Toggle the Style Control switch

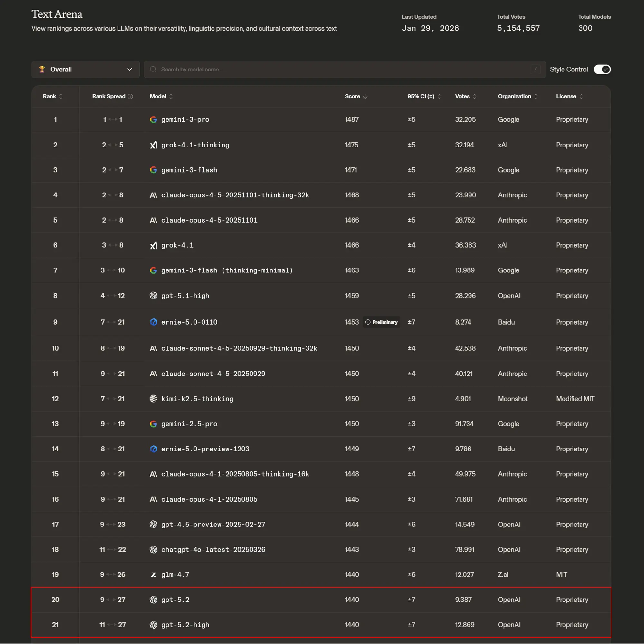[602, 69]
